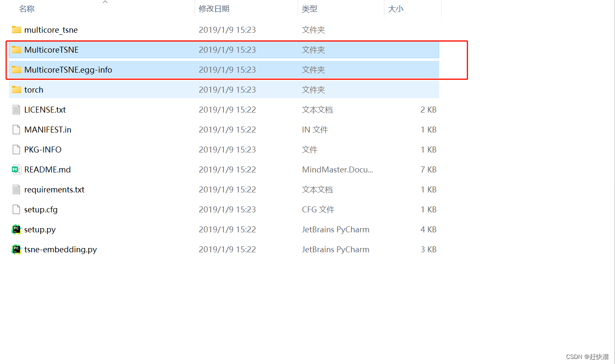
Task: Click the file icon beside MANIFEST.in
Action: (x=16, y=130)
